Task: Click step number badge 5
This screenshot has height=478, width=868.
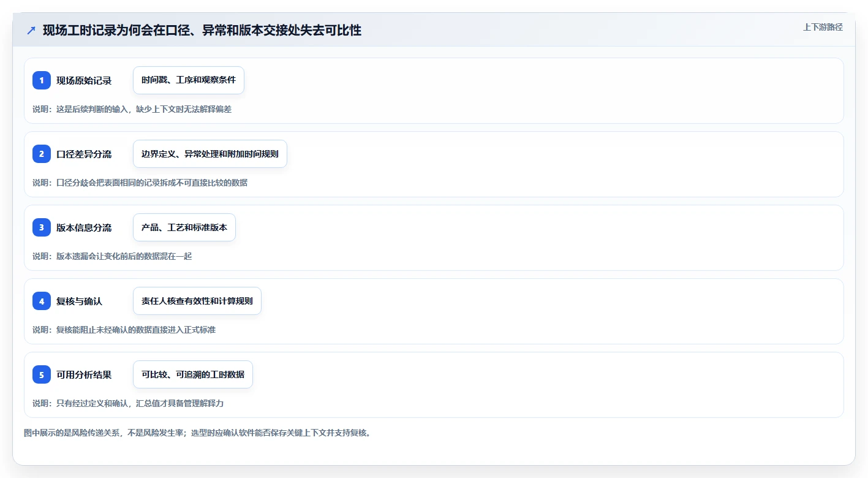Action: [42, 374]
